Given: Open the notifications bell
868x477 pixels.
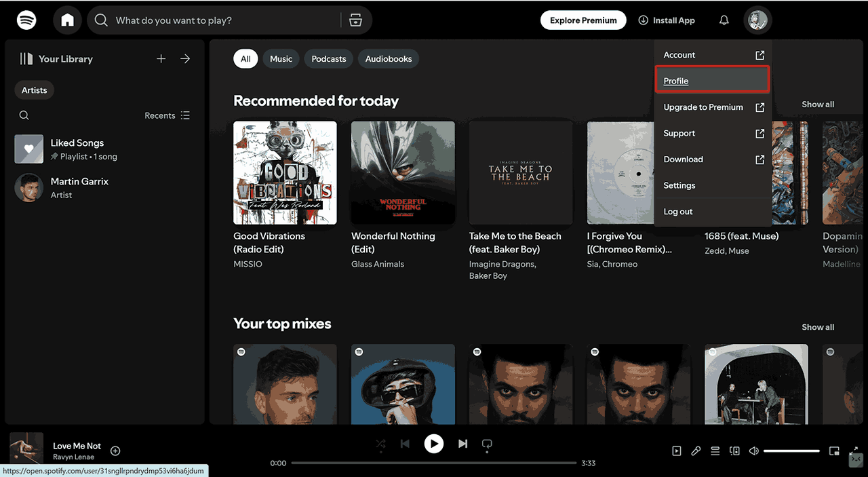Looking at the screenshot, I should pyautogui.click(x=724, y=20).
